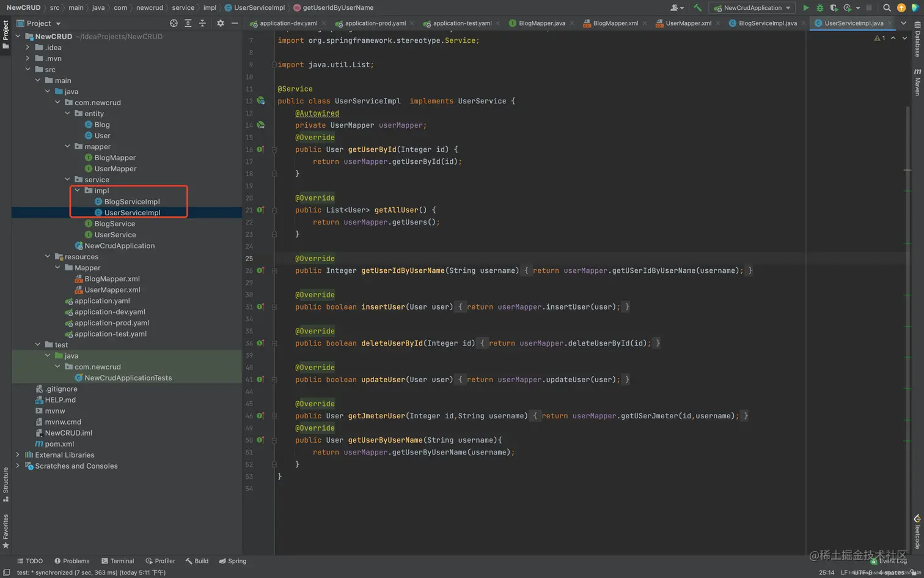Screen dimensions: 924x578
Task: Open the Problems tool window
Action: point(71,561)
